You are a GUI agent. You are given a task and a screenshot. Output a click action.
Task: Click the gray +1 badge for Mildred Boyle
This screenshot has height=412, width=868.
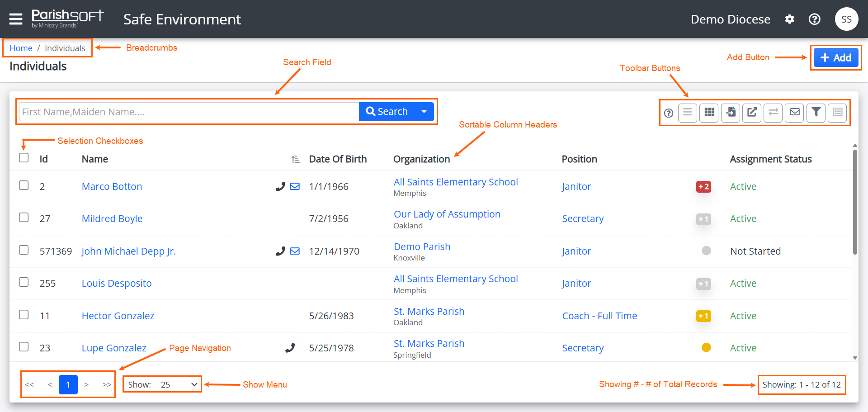703,219
